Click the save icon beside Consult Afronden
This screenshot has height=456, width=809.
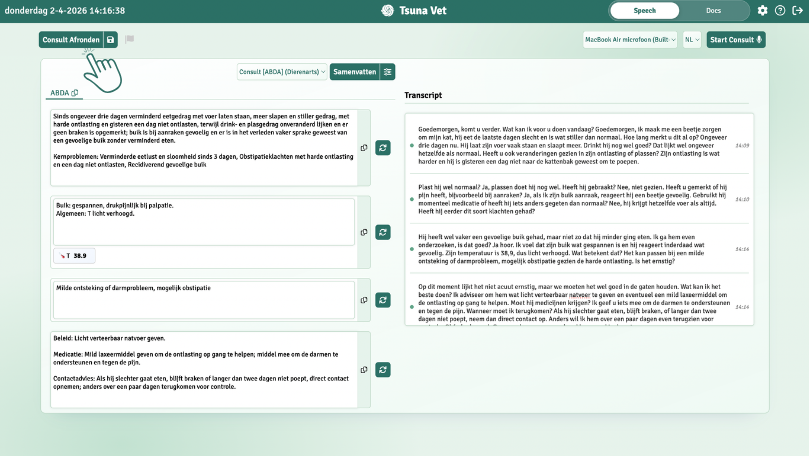pos(110,40)
